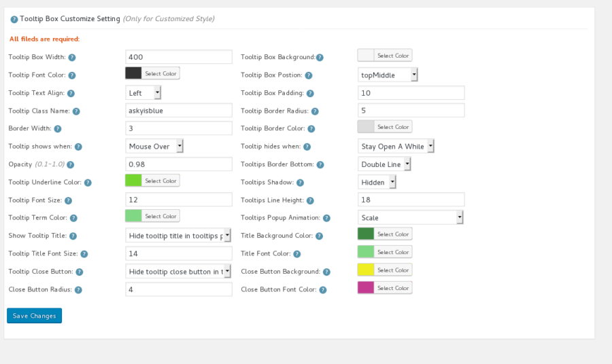Open the Tooltips Popup Animation Scale dropdown
The height and width of the screenshot is (364, 612).
pos(411,217)
